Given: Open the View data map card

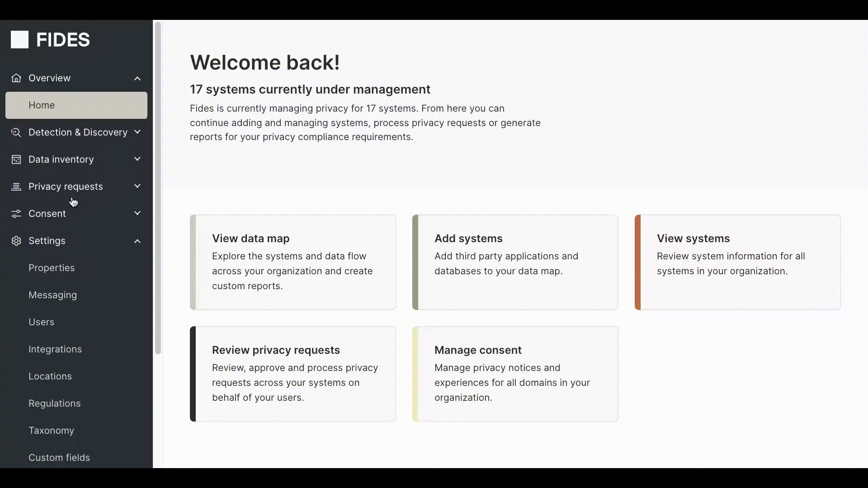Looking at the screenshot, I should [x=293, y=262].
